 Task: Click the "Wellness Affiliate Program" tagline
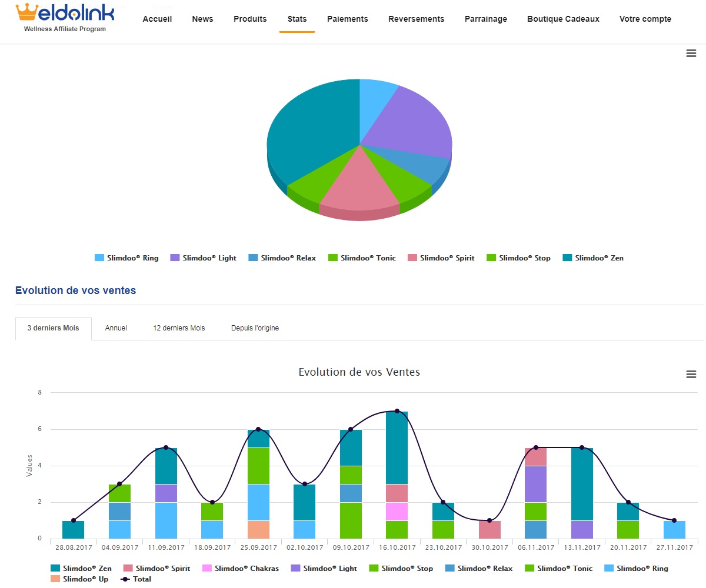[65, 29]
